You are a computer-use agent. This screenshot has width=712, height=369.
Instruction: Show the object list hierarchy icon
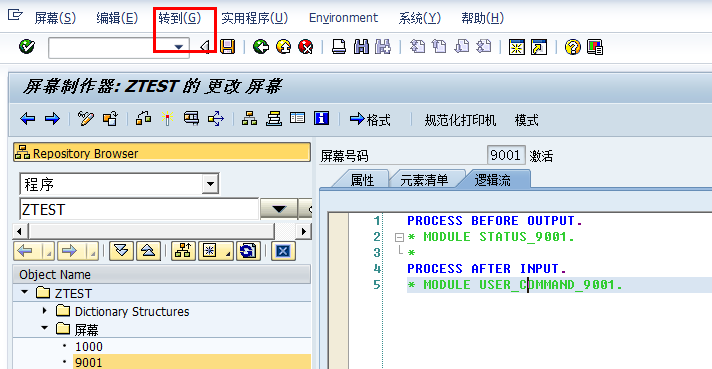pyautogui.click(x=249, y=119)
